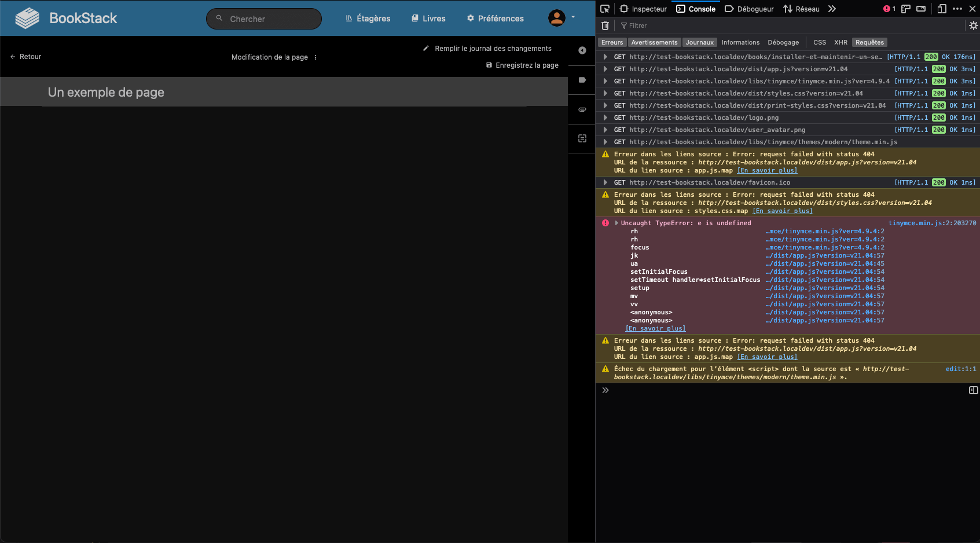
Task: Switch to the Débogueur tab
Action: click(x=748, y=9)
